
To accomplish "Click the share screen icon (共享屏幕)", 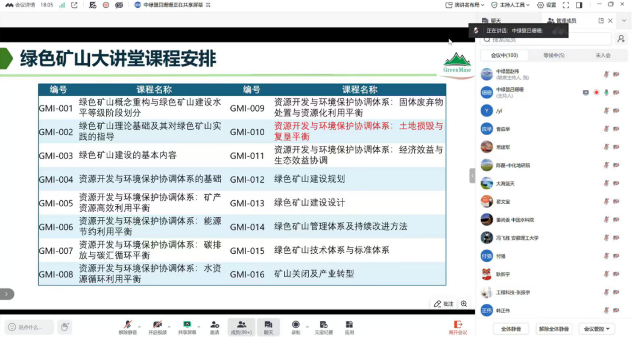I will (x=187, y=325).
